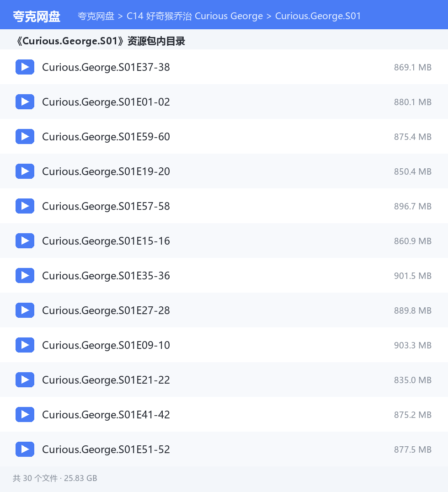
Task: Click the 835.0 MB size value
Action: (412, 380)
